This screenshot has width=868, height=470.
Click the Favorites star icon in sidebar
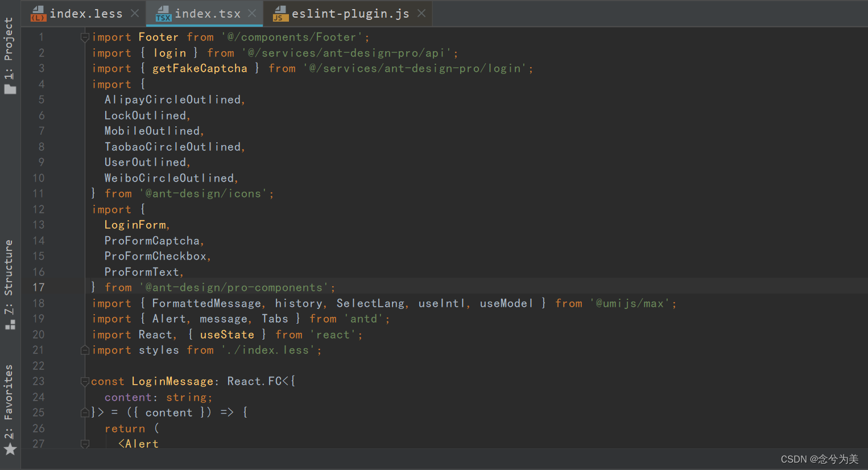point(10,450)
